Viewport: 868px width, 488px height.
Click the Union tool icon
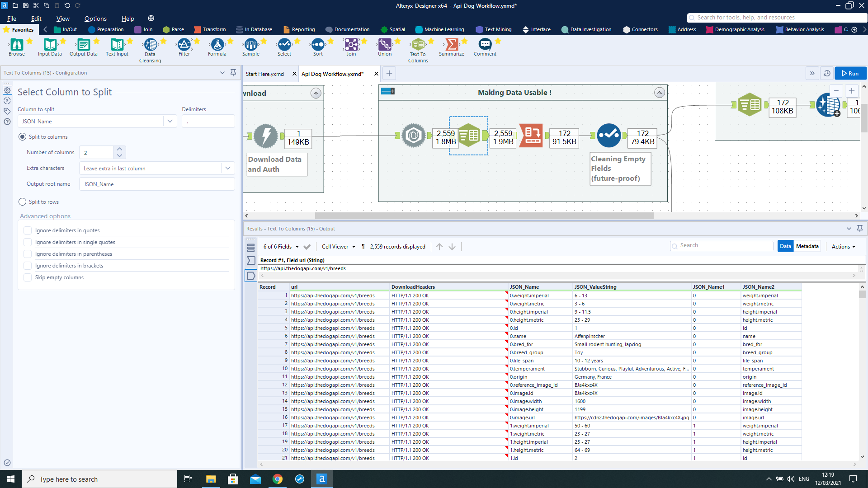click(x=385, y=45)
